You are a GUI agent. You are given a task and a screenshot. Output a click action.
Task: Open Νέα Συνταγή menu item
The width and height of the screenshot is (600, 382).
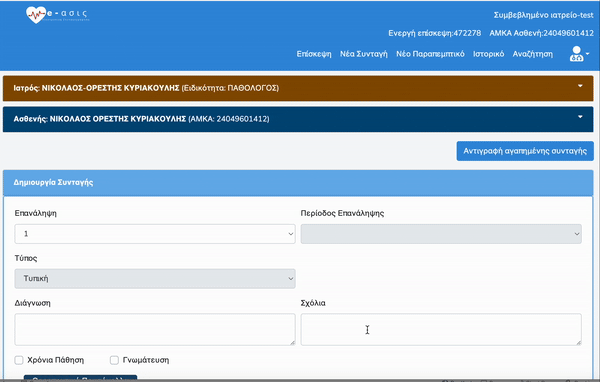point(364,54)
